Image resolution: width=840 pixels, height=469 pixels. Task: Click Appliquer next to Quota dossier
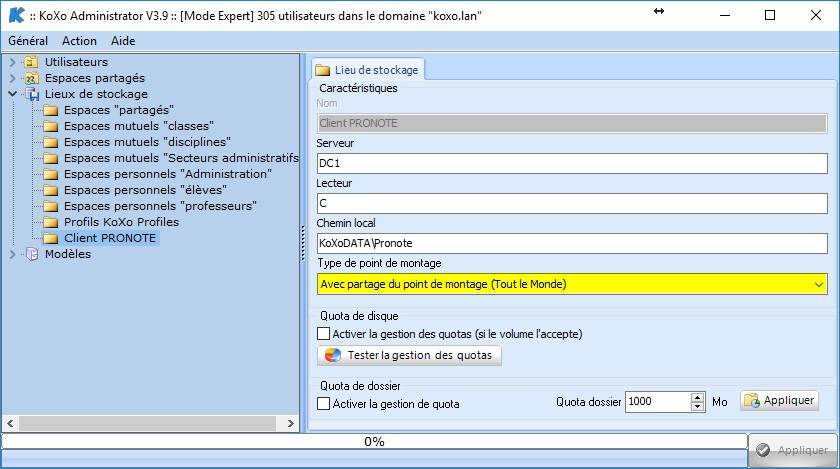tap(779, 400)
